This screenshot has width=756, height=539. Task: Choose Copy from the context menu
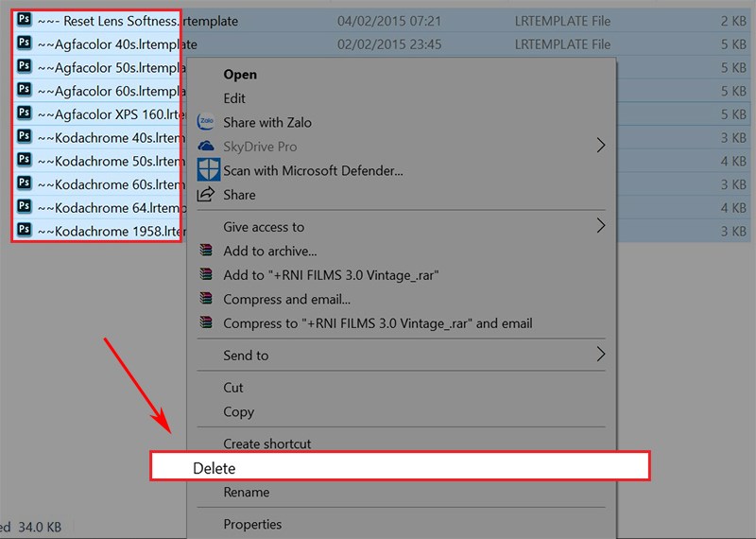[239, 412]
